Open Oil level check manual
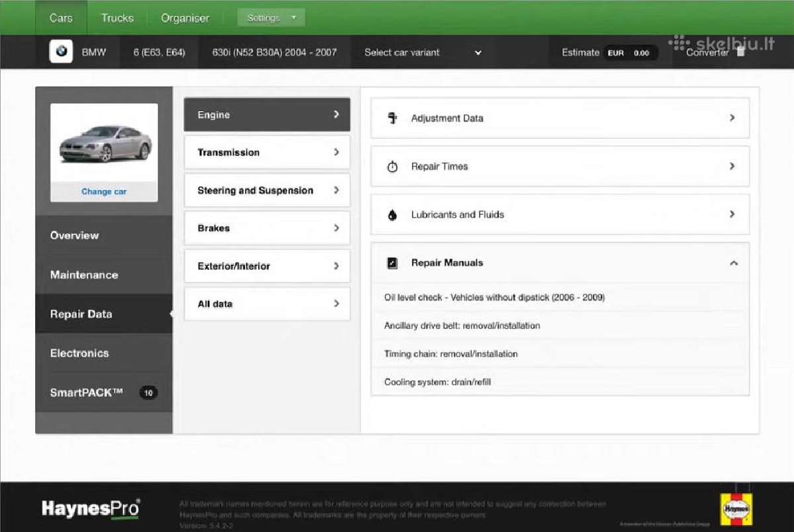The height and width of the screenshot is (532, 794). click(560, 297)
